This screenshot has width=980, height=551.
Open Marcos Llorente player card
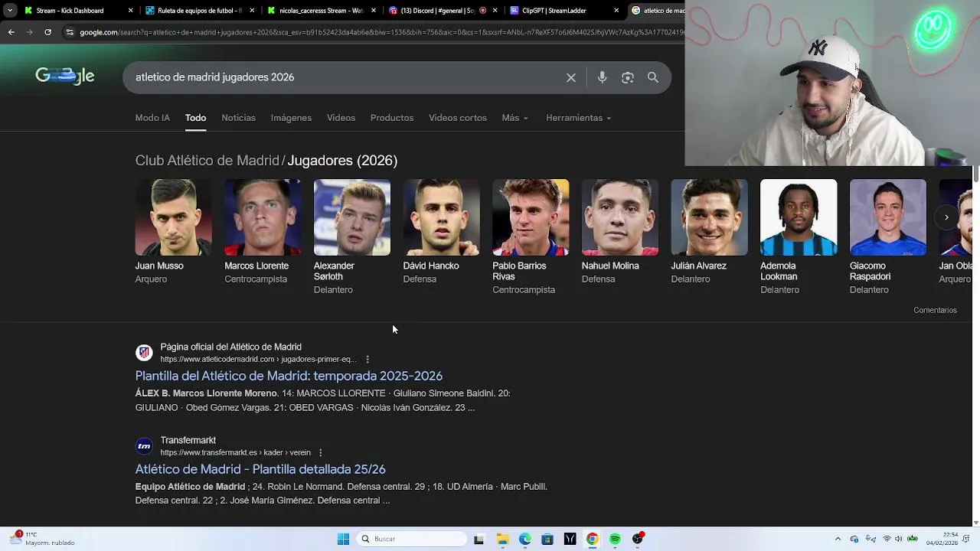[x=263, y=232]
